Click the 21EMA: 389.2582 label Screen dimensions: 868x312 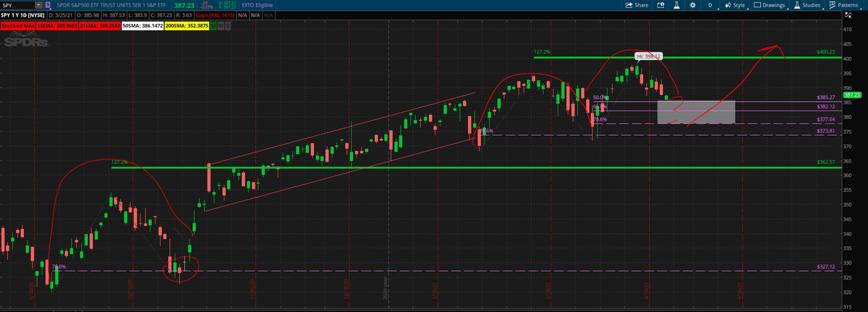tap(100, 25)
